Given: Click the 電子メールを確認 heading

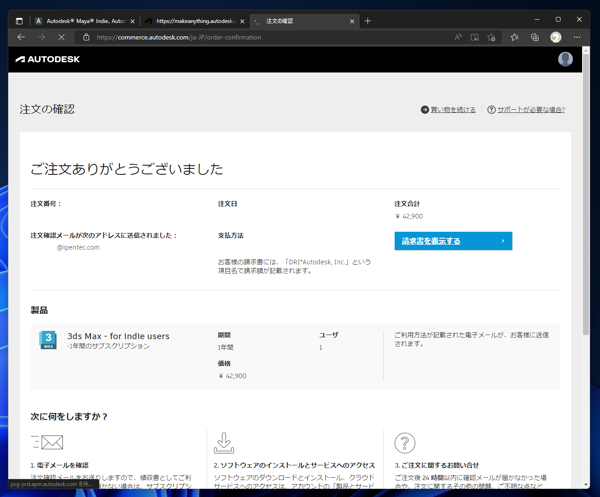Looking at the screenshot, I should [62, 465].
